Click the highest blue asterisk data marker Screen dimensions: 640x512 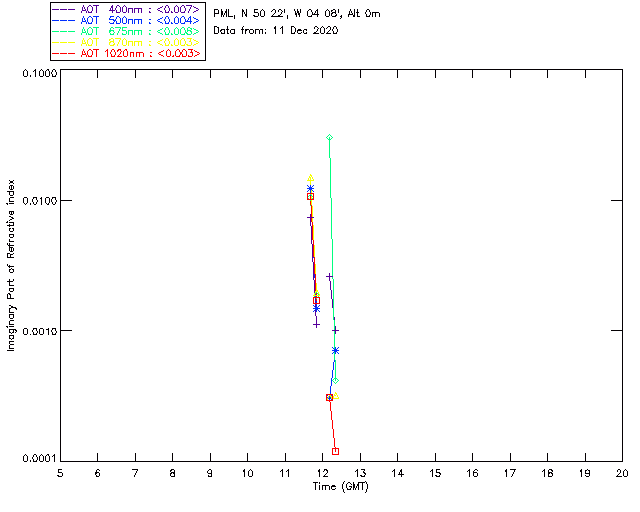point(311,189)
